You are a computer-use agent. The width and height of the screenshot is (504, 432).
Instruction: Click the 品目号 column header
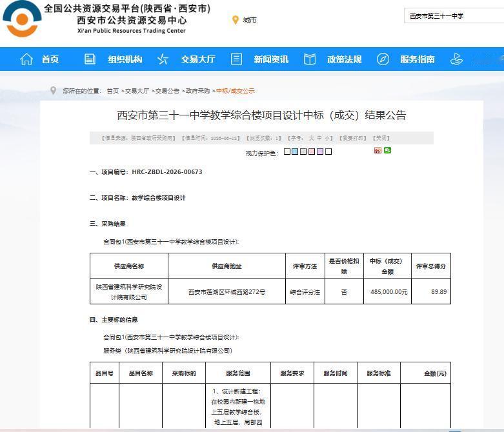pos(105,373)
